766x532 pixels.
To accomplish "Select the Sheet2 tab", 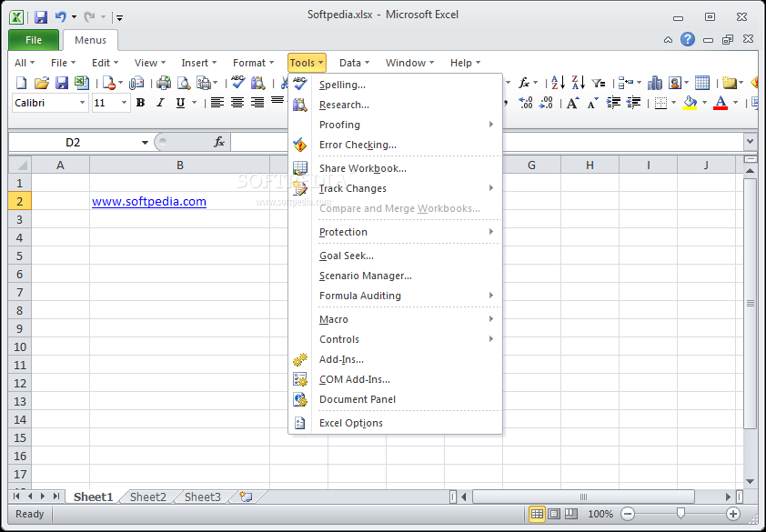I will point(148,497).
